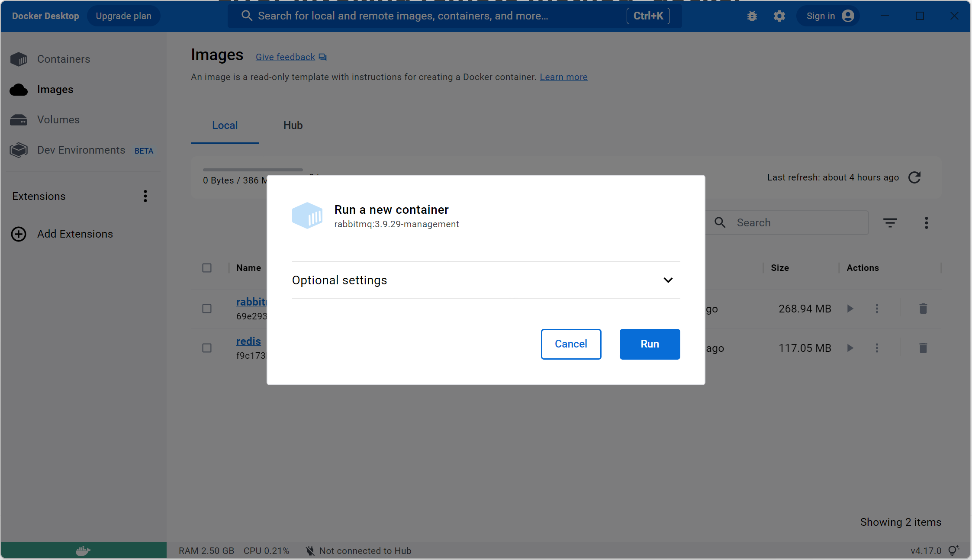Open the troubleshoot bug icon
The height and width of the screenshot is (560, 972).
[x=752, y=16]
